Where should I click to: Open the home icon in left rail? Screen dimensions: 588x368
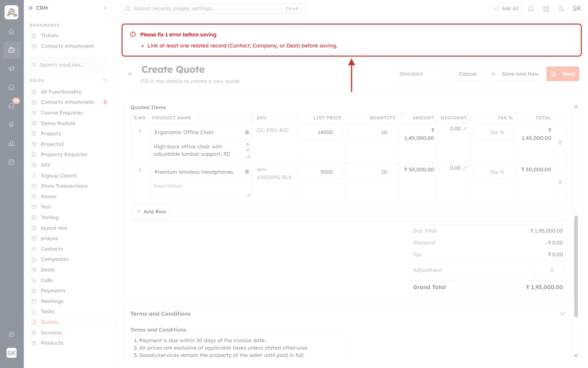11,31
